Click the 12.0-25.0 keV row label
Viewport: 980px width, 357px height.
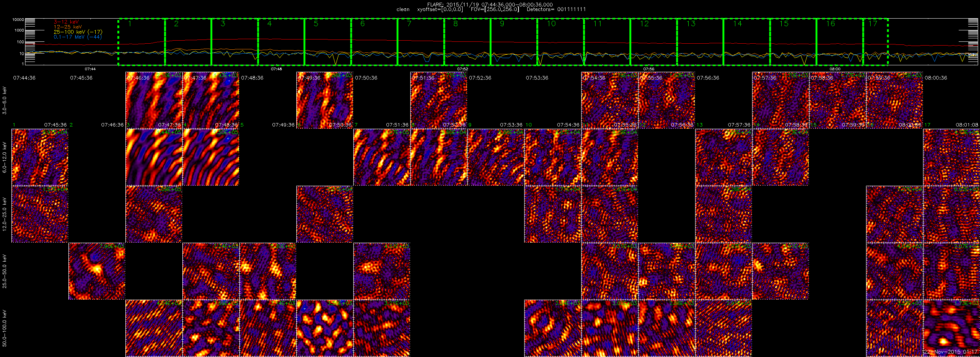click(5, 214)
